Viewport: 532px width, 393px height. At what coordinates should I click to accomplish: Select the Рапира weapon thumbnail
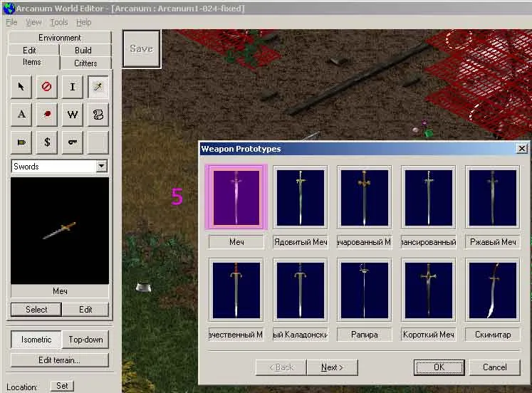click(364, 289)
